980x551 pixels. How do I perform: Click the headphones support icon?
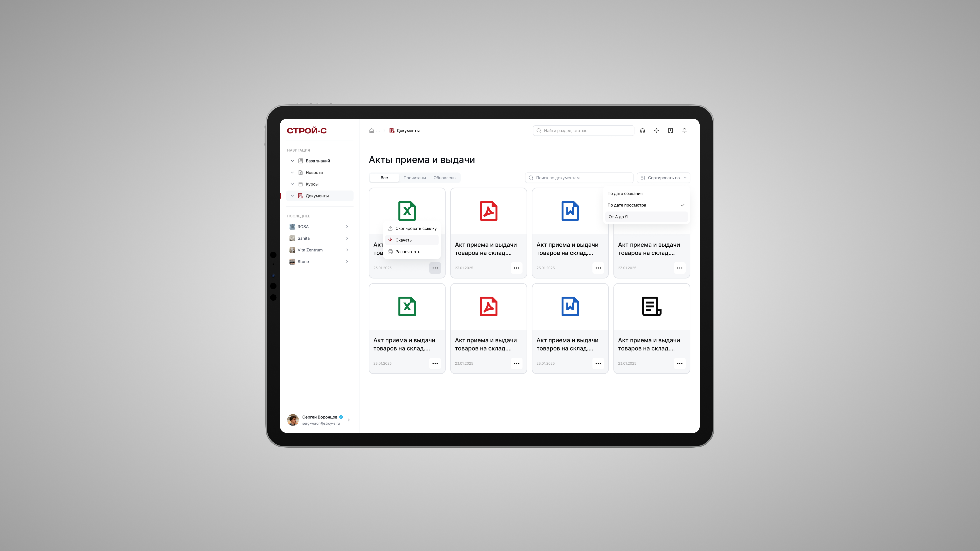pos(643,130)
